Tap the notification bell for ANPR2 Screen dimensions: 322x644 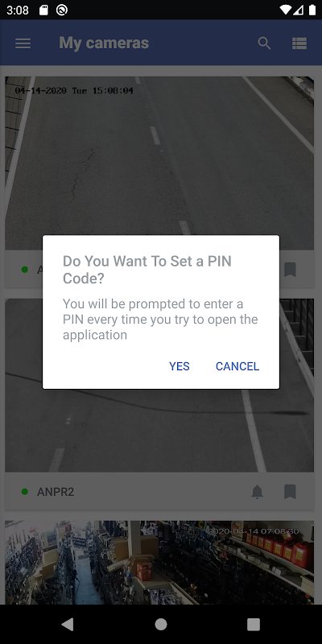pyautogui.click(x=257, y=492)
